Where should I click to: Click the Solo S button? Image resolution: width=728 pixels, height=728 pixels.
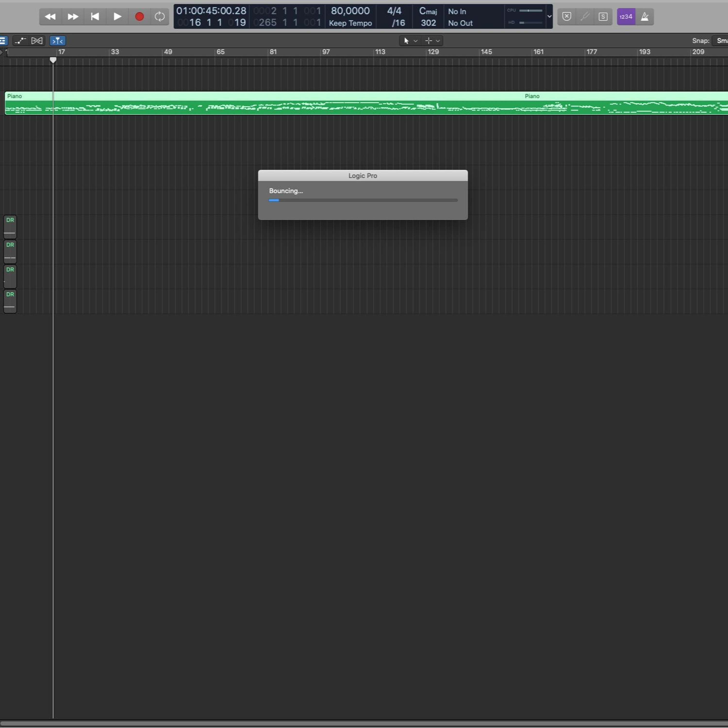coord(603,17)
